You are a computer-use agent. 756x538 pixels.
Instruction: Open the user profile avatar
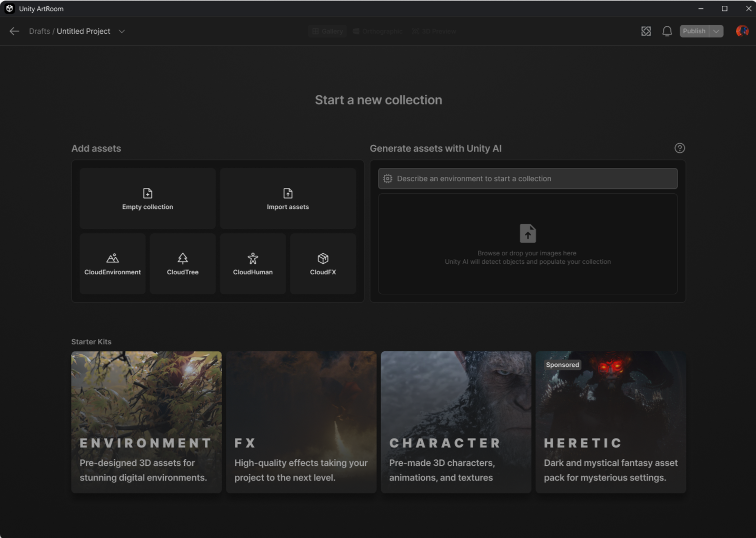tap(742, 32)
